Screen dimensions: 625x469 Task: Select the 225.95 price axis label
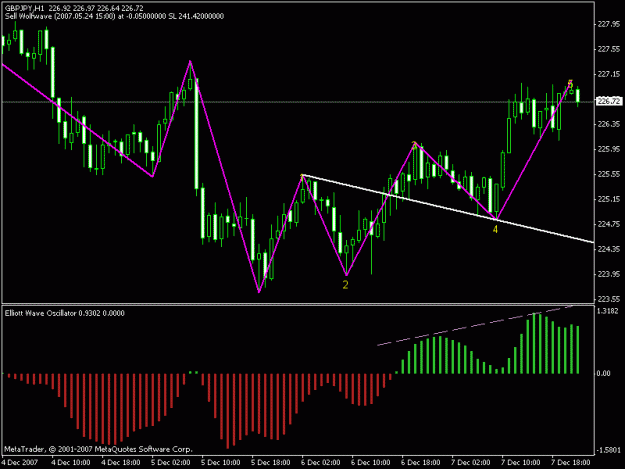pos(609,149)
